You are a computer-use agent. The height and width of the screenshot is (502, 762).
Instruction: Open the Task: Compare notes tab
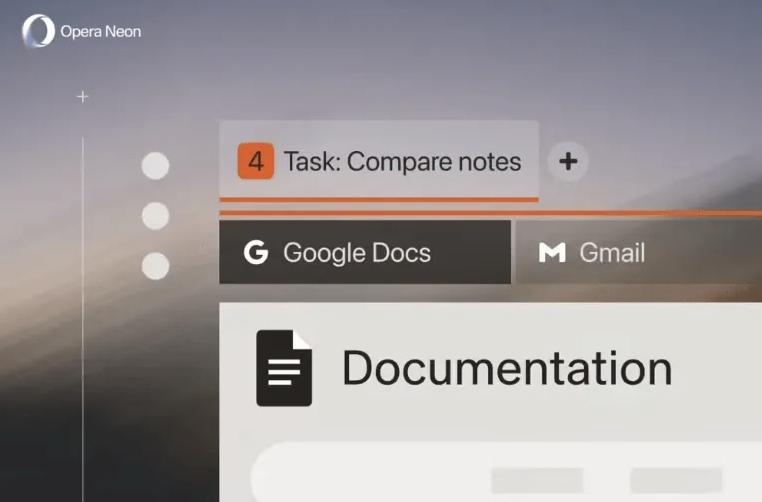(x=402, y=162)
